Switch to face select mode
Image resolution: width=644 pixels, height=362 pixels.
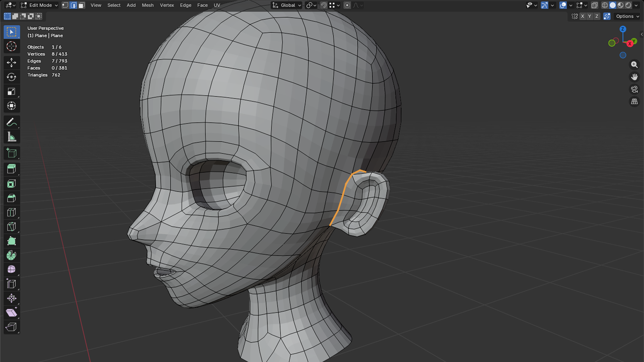[82, 5]
